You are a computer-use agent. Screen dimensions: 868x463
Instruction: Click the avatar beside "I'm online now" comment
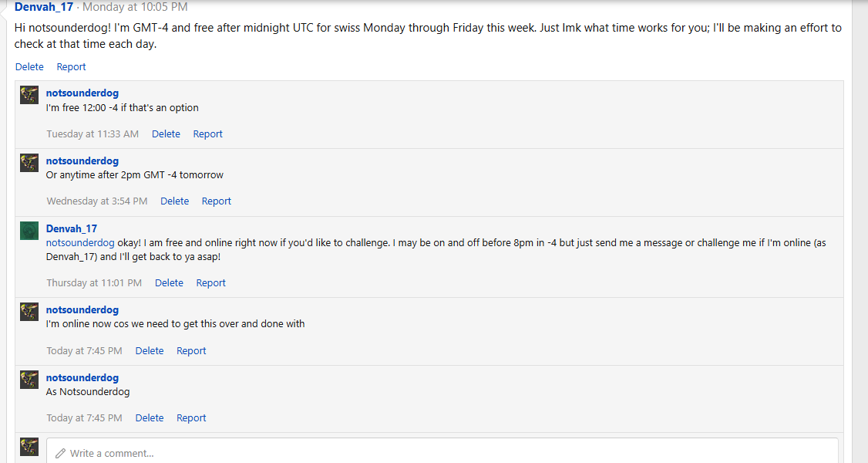29,312
